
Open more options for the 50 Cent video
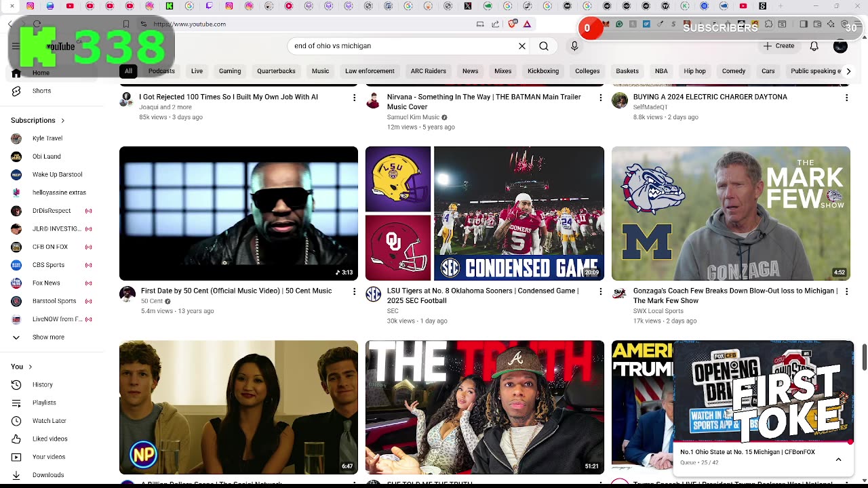point(354,291)
